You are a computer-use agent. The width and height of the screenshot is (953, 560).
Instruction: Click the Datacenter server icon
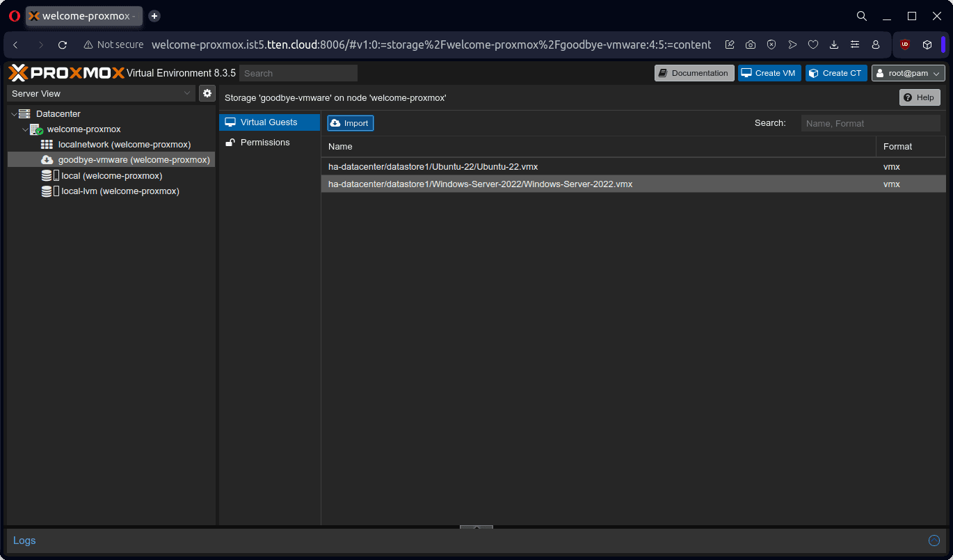click(x=25, y=113)
